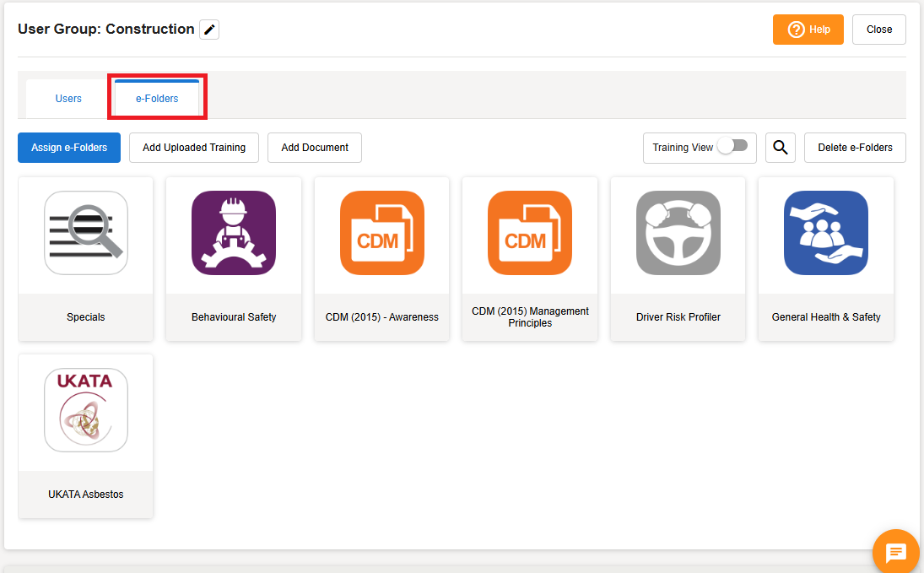The width and height of the screenshot is (924, 573).
Task: Select the CDM (2015) Management Principles icon
Action: pyautogui.click(x=530, y=233)
